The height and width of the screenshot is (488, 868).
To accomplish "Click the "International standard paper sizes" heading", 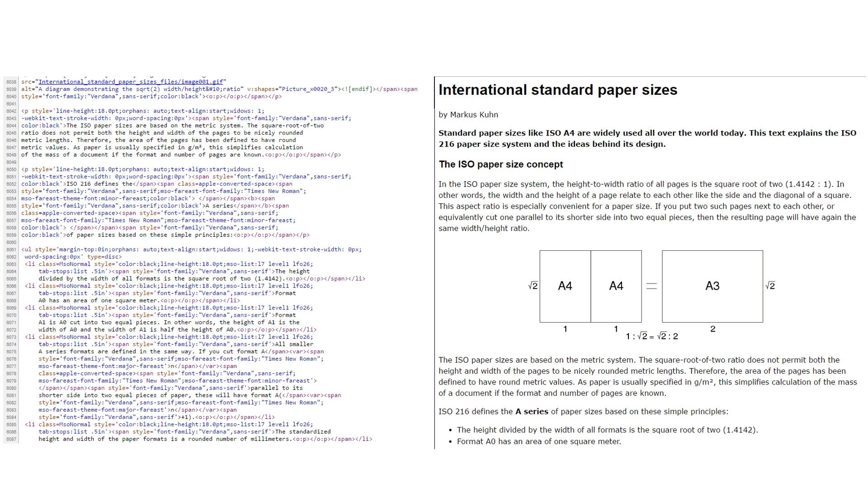I will (x=557, y=90).
